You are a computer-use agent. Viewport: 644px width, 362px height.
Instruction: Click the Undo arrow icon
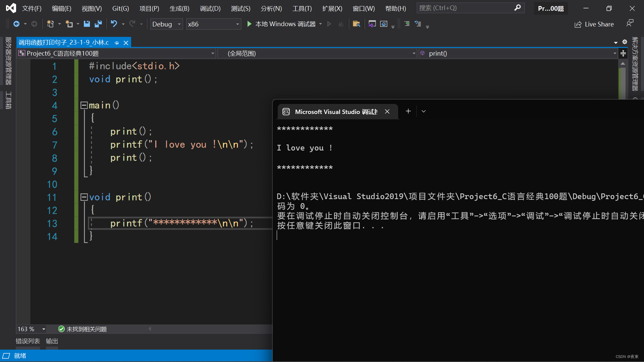tap(114, 24)
